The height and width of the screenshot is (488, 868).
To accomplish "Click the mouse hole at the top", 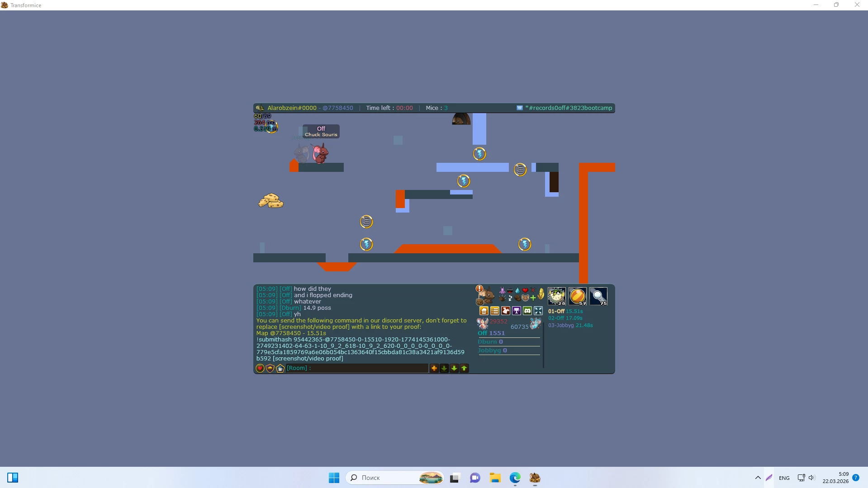I will click(x=461, y=119).
